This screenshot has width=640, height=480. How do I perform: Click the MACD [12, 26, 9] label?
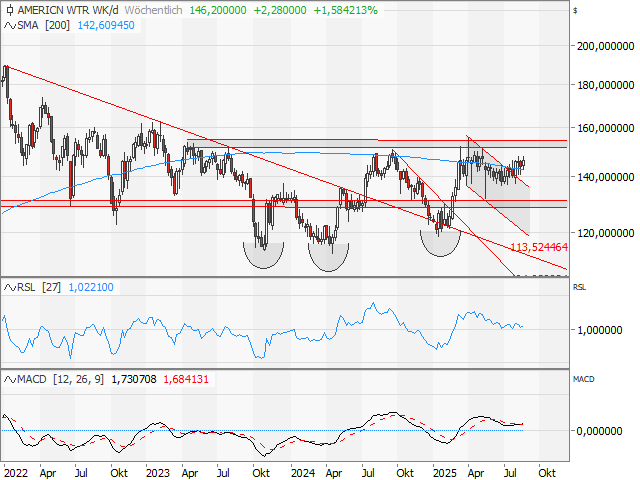point(60,379)
